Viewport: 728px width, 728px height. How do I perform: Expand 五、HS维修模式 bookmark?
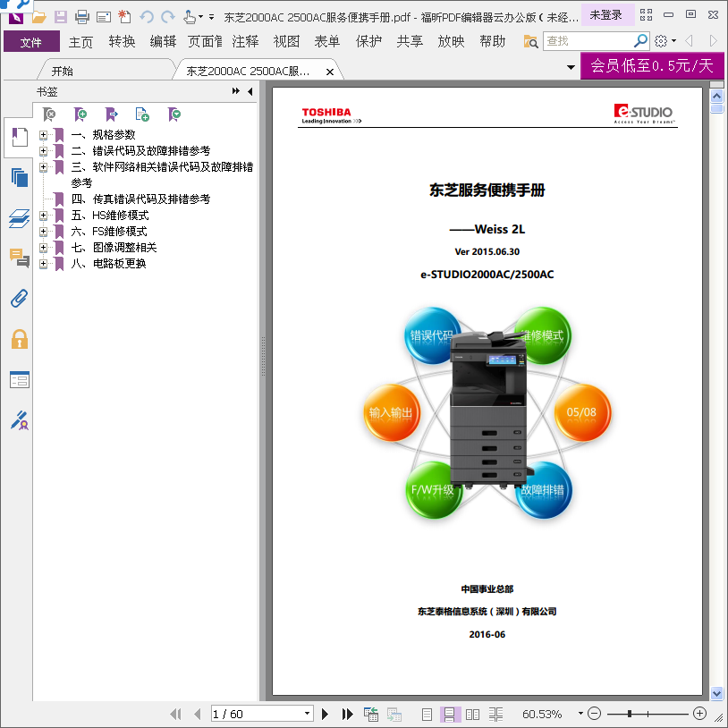pyautogui.click(x=43, y=215)
